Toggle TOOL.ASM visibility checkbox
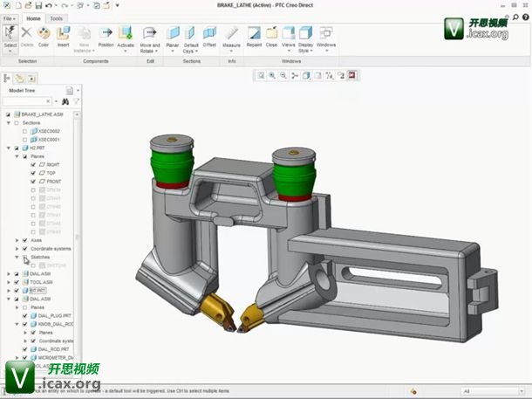Viewport: 532px width, 399px height. [x=17, y=282]
